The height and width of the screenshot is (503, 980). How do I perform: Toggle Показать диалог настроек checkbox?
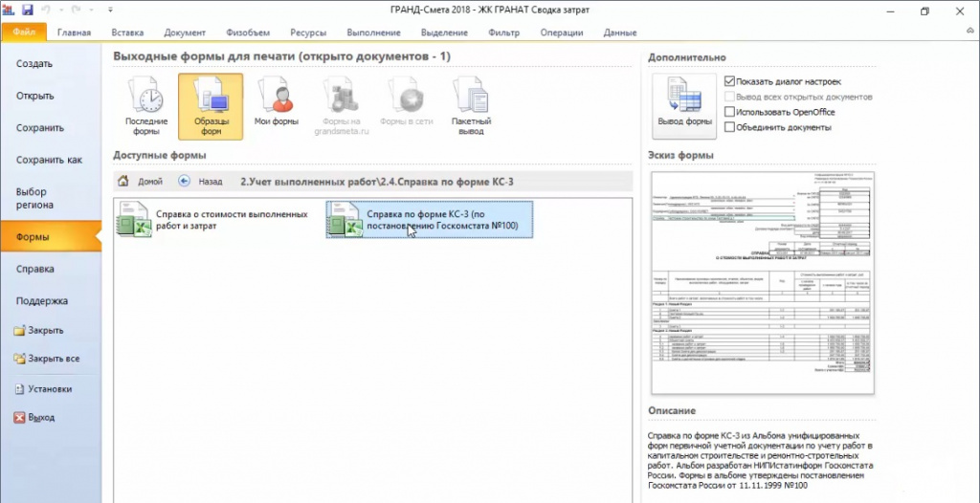pos(729,81)
